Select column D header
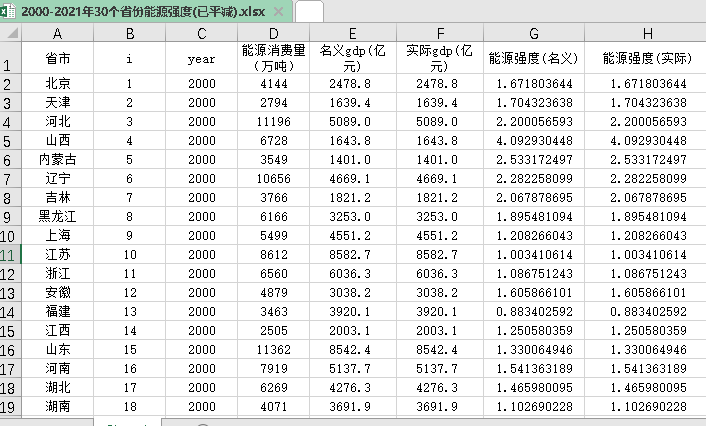706x426 pixels. 274,33
